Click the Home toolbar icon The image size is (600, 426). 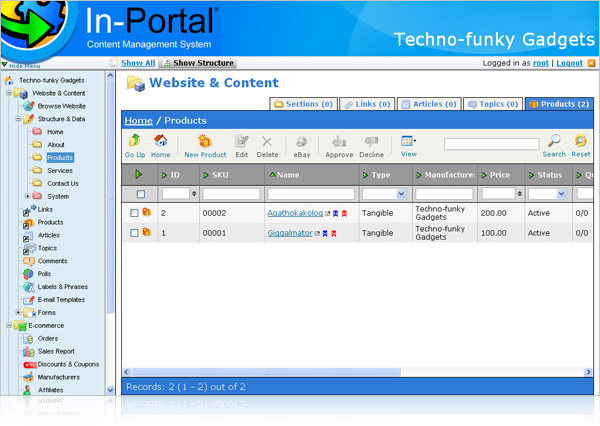point(160,141)
